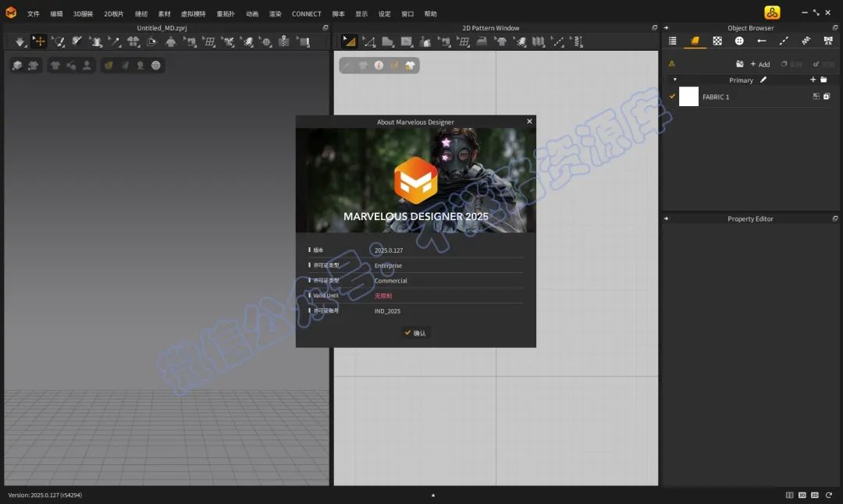
Task: Click the folder icon in Primary row
Action: click(x=823, y=80)
